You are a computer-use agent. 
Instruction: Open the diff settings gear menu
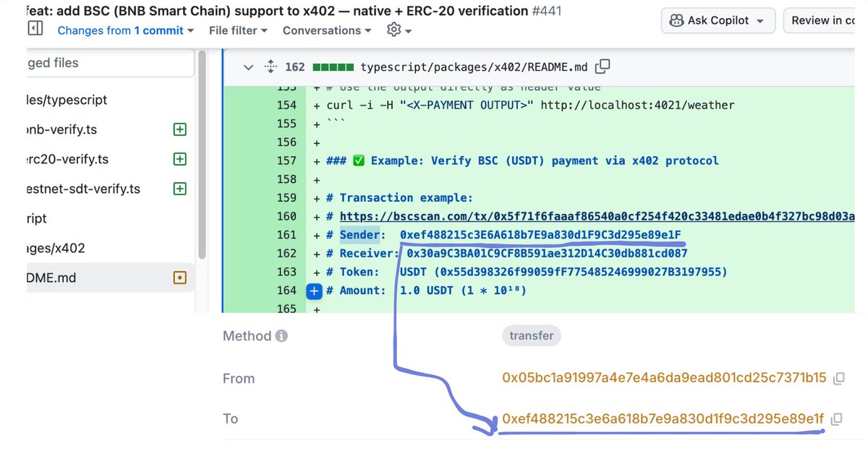pyautogui.click(x=399, y=30)
